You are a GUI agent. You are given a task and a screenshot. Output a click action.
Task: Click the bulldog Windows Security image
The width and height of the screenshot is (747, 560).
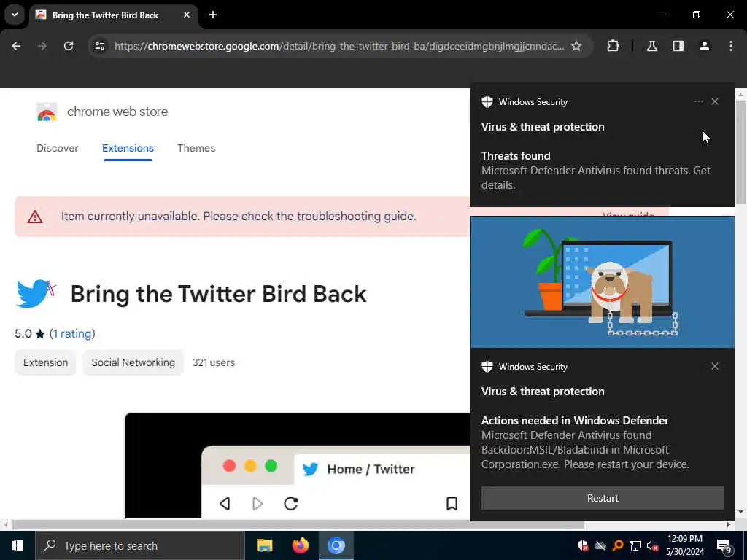(x=602, y=282)
